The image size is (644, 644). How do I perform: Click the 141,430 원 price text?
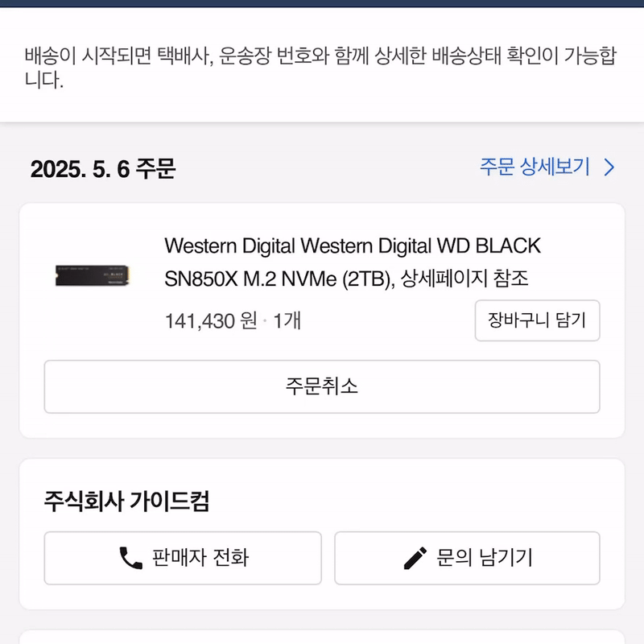coord(211,320)
